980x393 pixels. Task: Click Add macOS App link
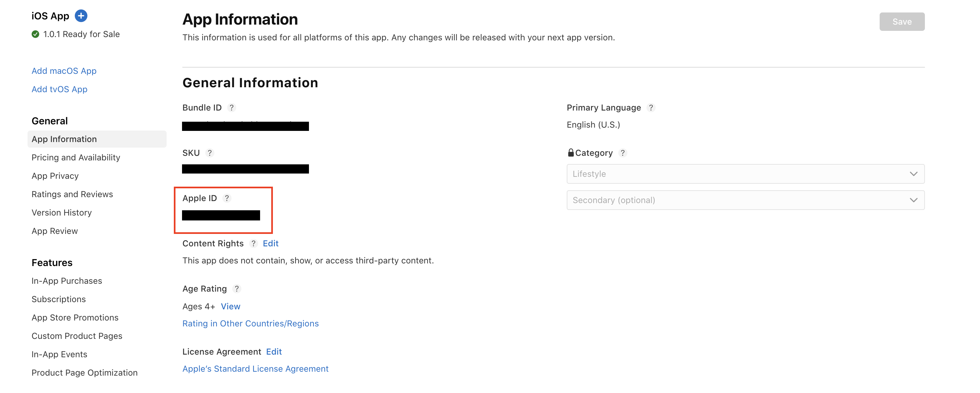coord(64,71)
